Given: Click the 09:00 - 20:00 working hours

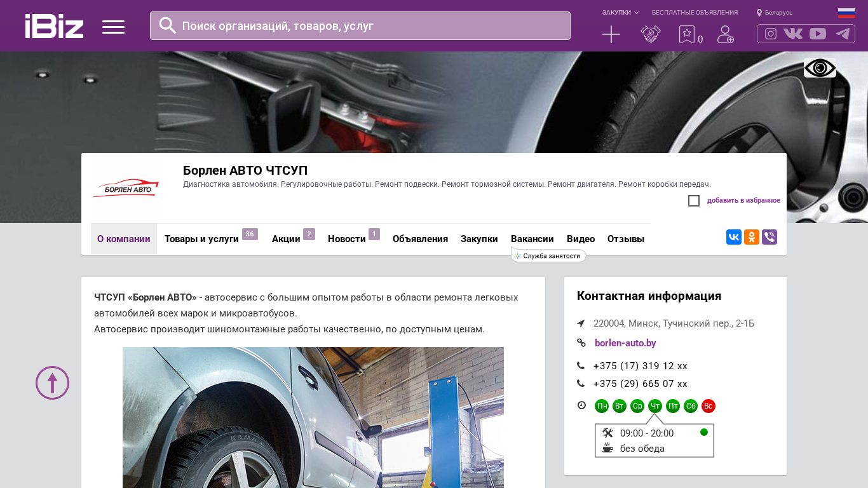Looking at the screenshot, I should [647, 433].
